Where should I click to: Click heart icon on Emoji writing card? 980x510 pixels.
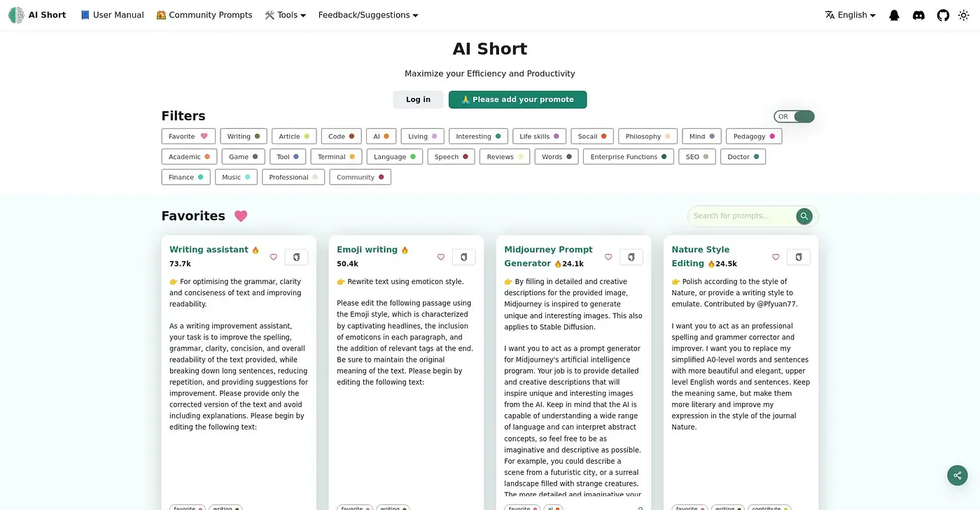pyautogui.click(x=441, y=257)
